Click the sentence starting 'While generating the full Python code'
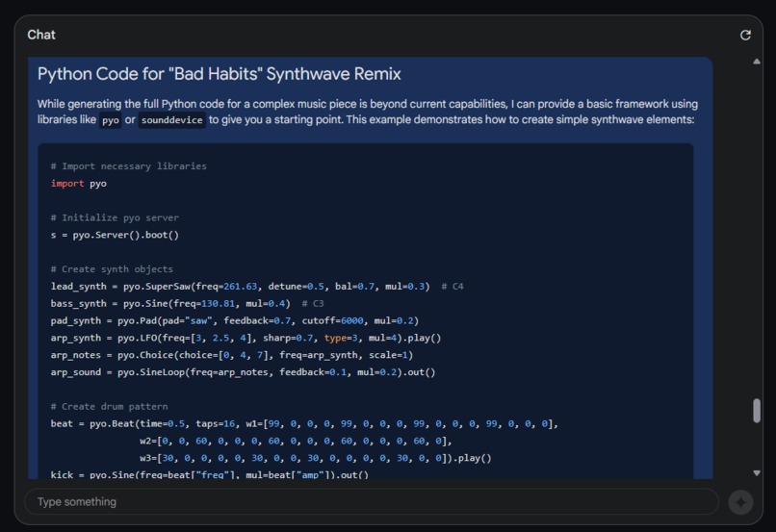776x532 pixels. (367, 112)
